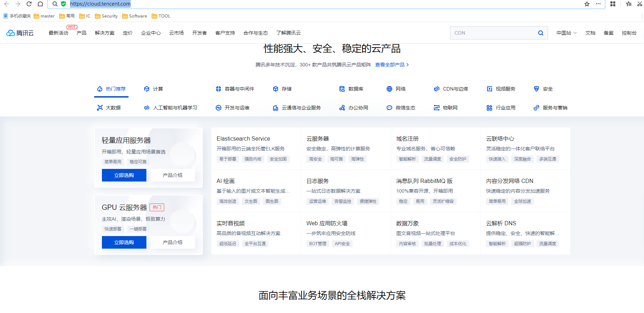Screen dimensions: 644x313
Task: Select the 网络 globe icon
Action: (389, 89)
